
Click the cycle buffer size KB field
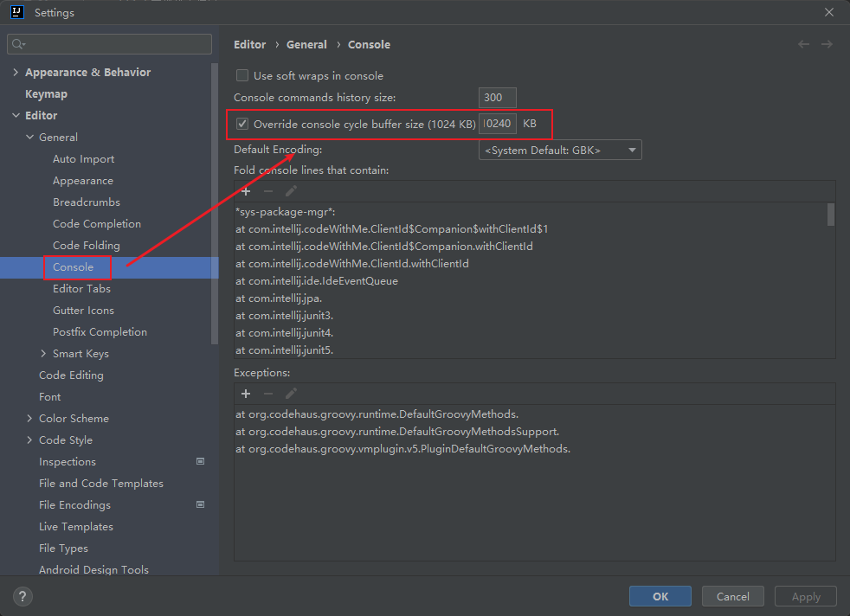(x=497, y=124)
